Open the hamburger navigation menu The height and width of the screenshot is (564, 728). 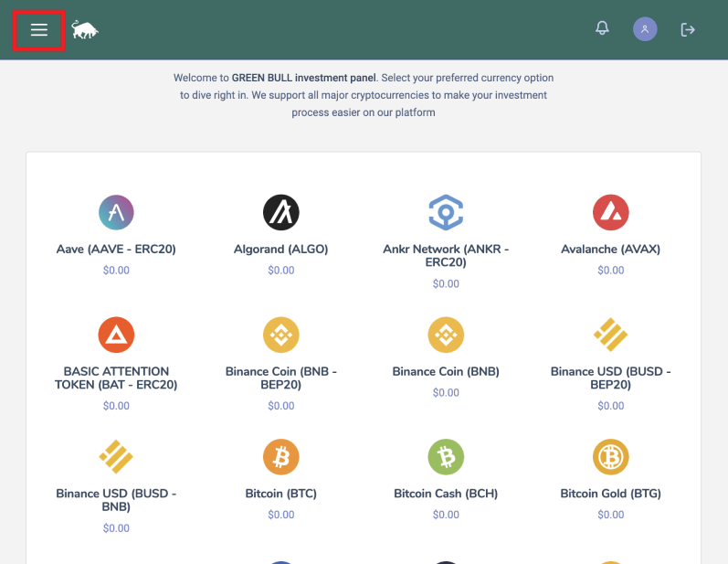coord(39,30)
